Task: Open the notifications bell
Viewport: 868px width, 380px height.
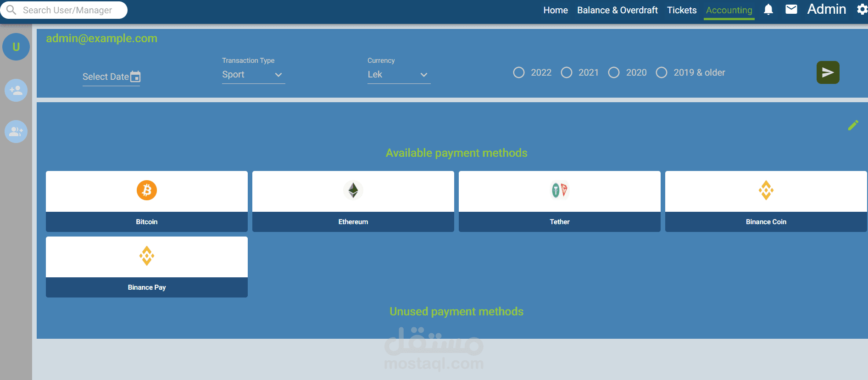Action: (768, 10)
